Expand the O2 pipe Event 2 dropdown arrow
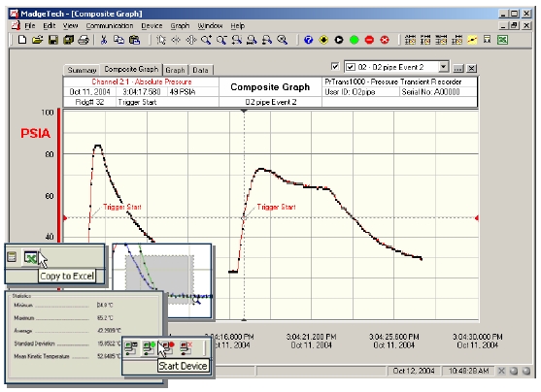The height and width of the screenshot is (392, 541). click(x=443, y=66)
